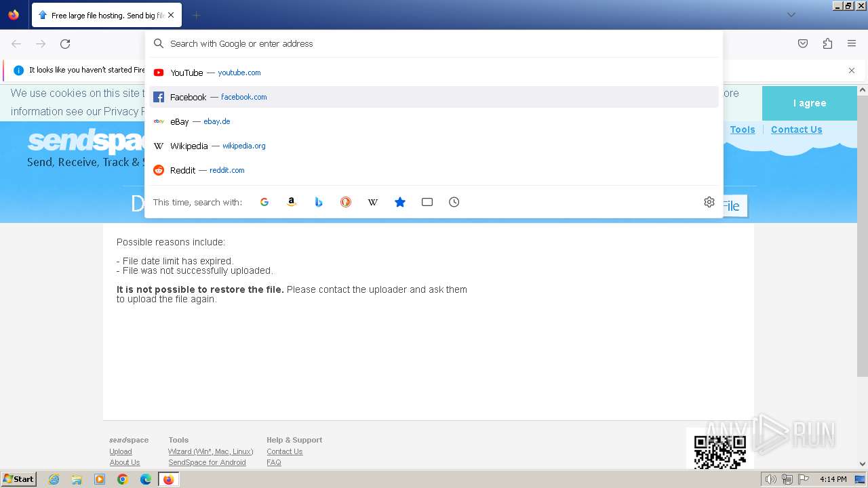
Task: Open the FAQ footer link
Action: (274, 462)
